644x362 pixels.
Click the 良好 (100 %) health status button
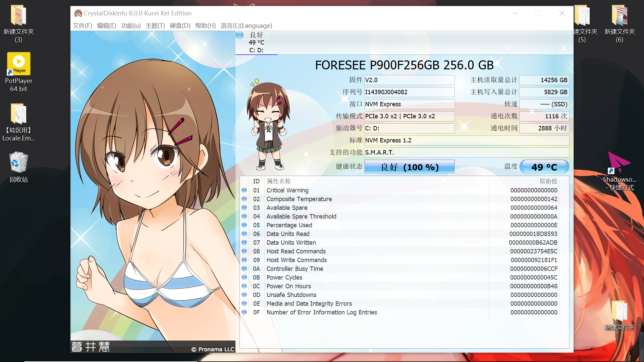(410, 167)
